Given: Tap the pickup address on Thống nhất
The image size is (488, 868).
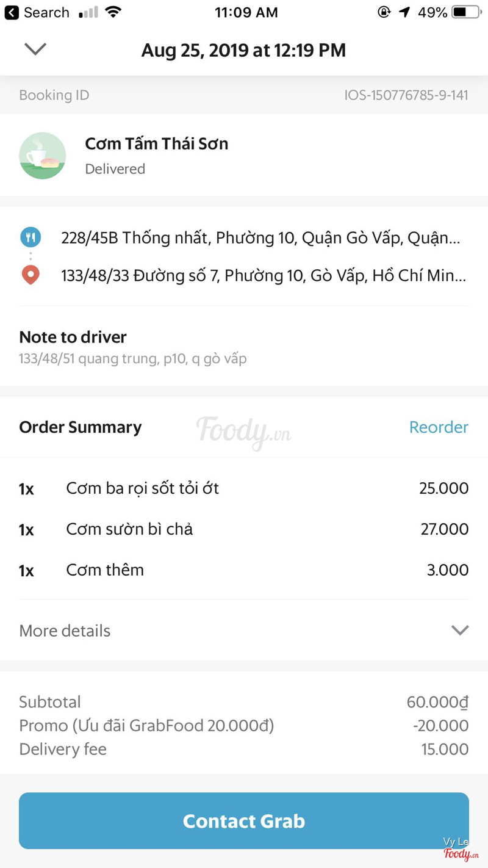Looking at the screenshot, I should (x=260, y=237).
